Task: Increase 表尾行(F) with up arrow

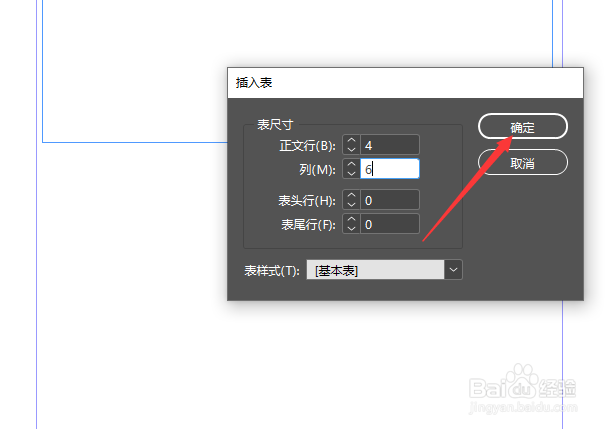Action: [351, 219]
